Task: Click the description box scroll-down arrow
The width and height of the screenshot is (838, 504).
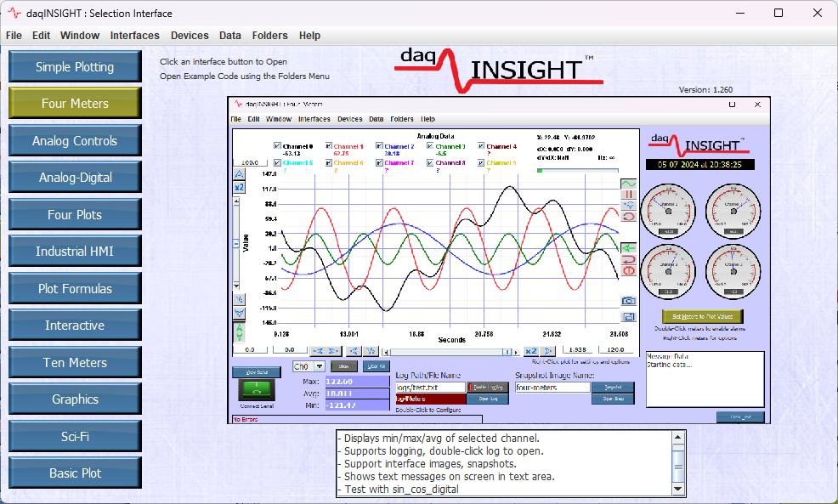Action: pyautogui.click(x=677, y=489)
